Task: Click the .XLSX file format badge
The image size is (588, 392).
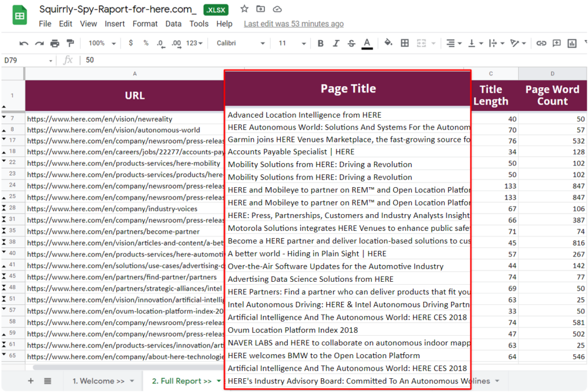Action: 216,10
